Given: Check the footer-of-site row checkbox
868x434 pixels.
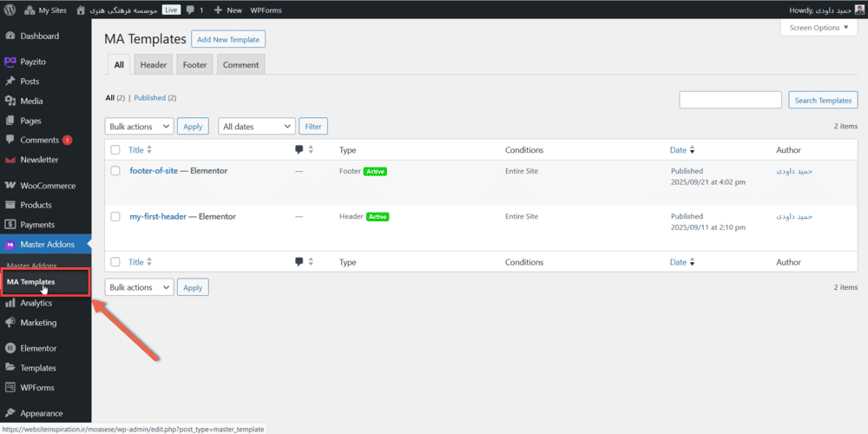Looking at the screenshot, I should coord(115,171).
